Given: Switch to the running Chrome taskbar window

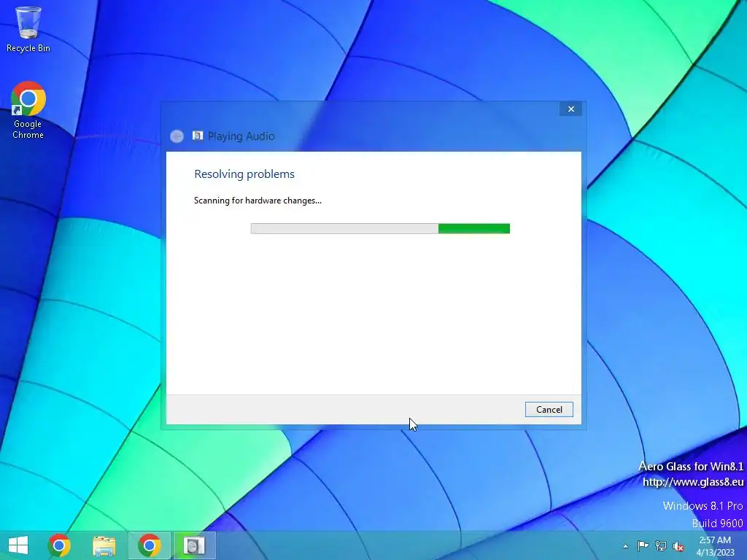Looking at the screenshot, I should click(x=149, y=545).
